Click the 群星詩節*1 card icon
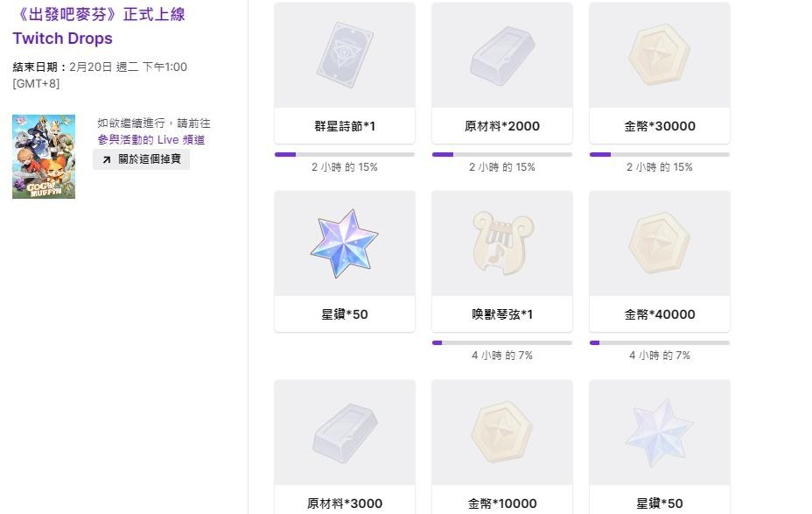812x514 pixels. (x=344, y=54)
